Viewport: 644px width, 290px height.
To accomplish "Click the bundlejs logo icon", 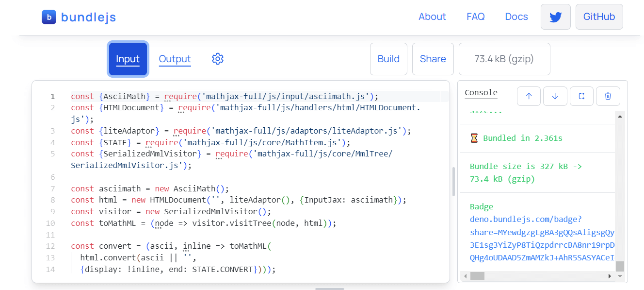I will (49, 17).
